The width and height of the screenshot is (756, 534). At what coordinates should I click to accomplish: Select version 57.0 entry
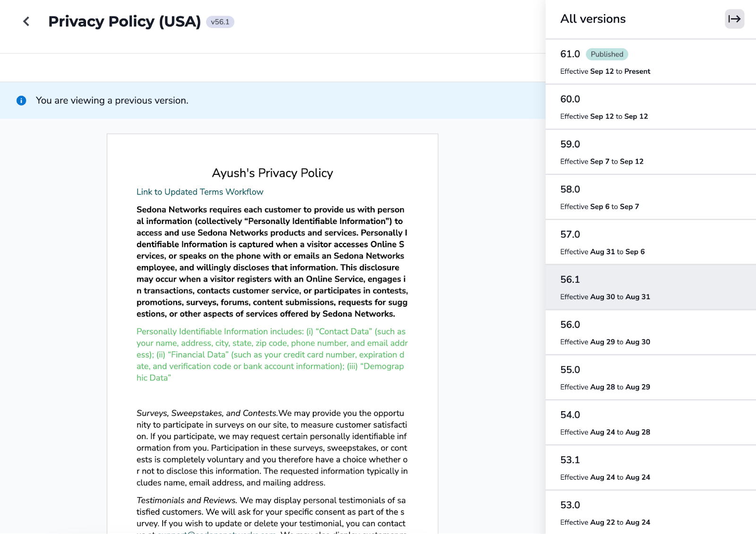pos(651,242)
